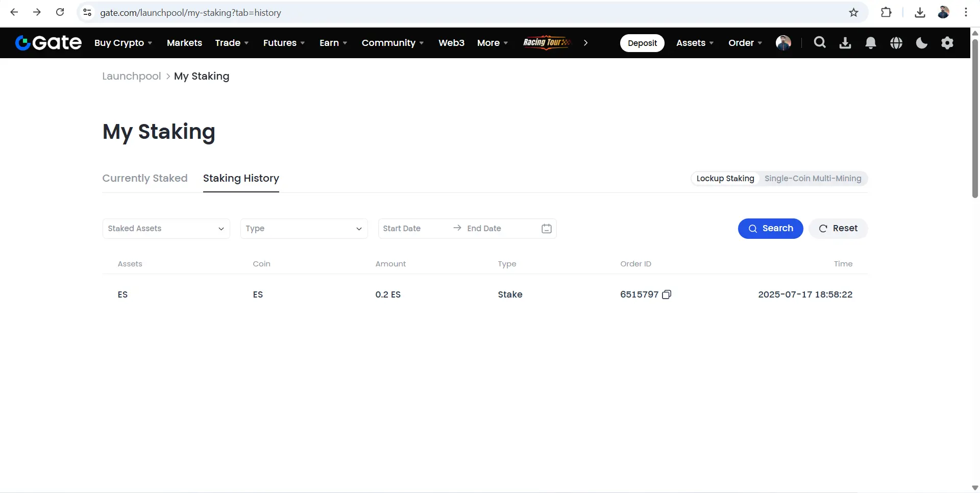Viewport: 980px width, 493px height.
Task: Expand Earn menu
Action: (x=333, y=43)
